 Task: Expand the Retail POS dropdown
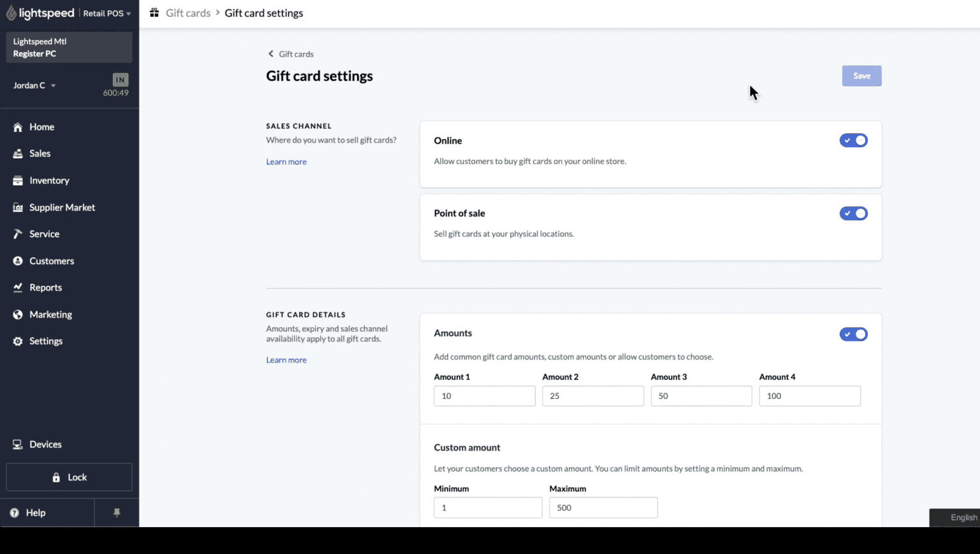tap(107, 13)
